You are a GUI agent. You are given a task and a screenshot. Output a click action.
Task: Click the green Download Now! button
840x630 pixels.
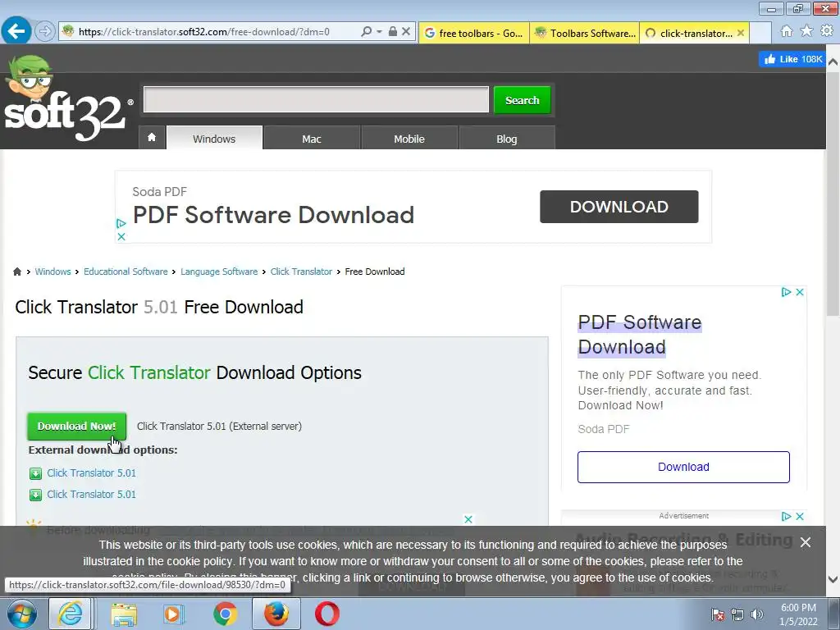(x=76, y=426)
